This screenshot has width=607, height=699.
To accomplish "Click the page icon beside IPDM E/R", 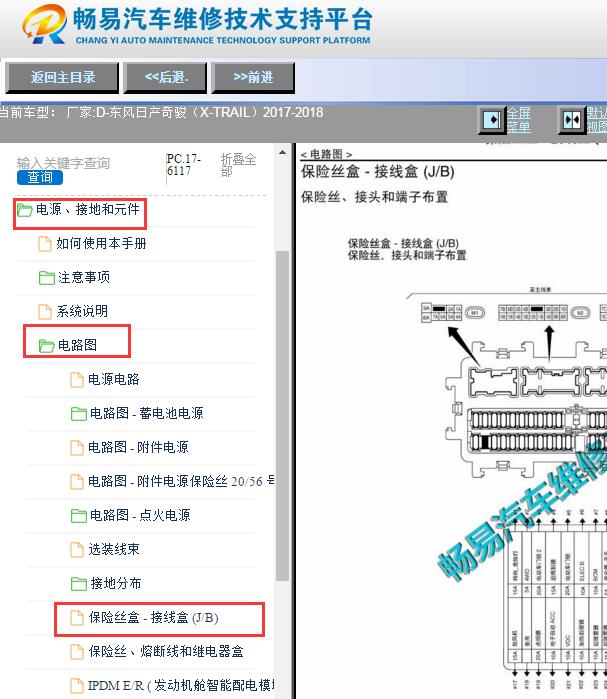I will click(x=77, y=685).
